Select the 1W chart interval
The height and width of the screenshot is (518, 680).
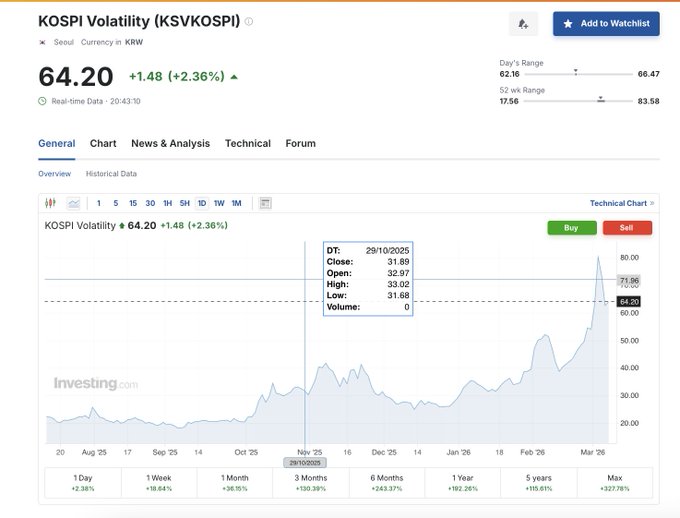pyautogui.click(x=219, y=203)
